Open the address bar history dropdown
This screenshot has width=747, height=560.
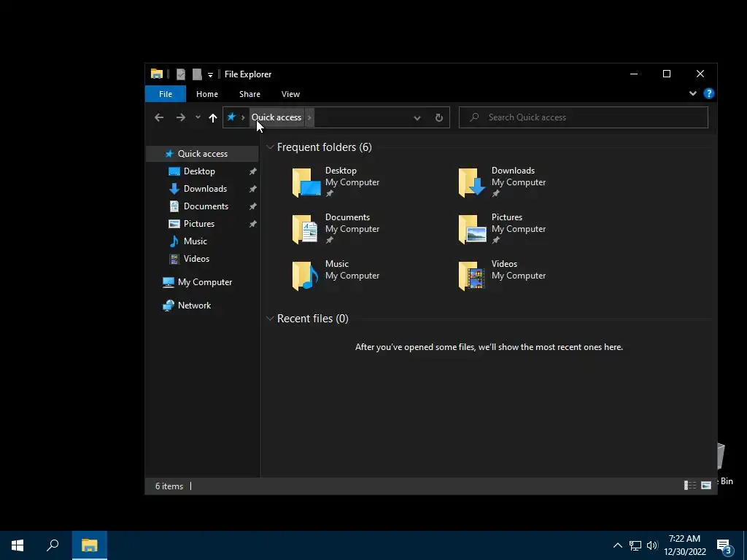417,117
